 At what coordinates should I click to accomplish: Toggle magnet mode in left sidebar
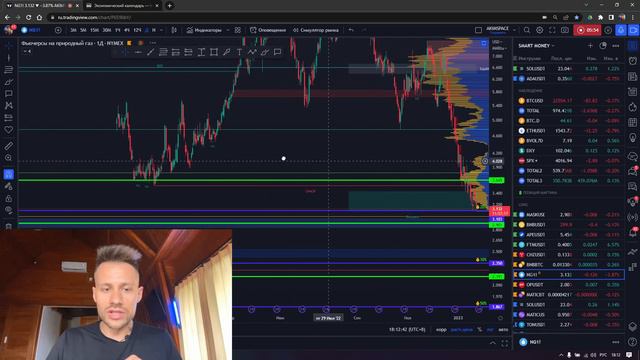9,174
